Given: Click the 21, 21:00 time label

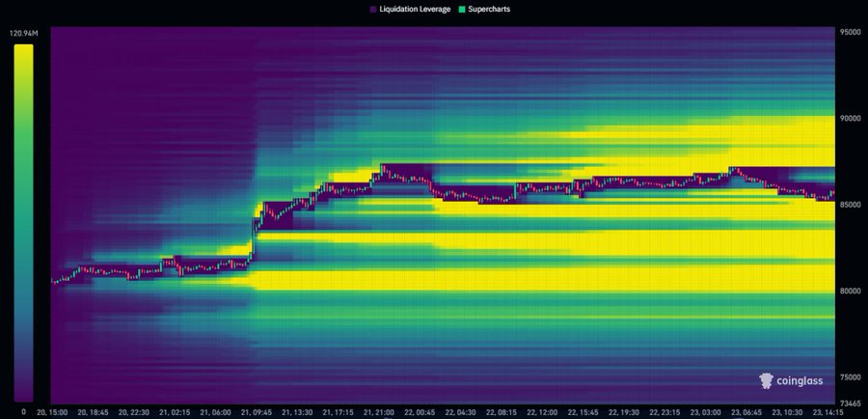Looking at the screenshot, I should (x=379, y=413).
